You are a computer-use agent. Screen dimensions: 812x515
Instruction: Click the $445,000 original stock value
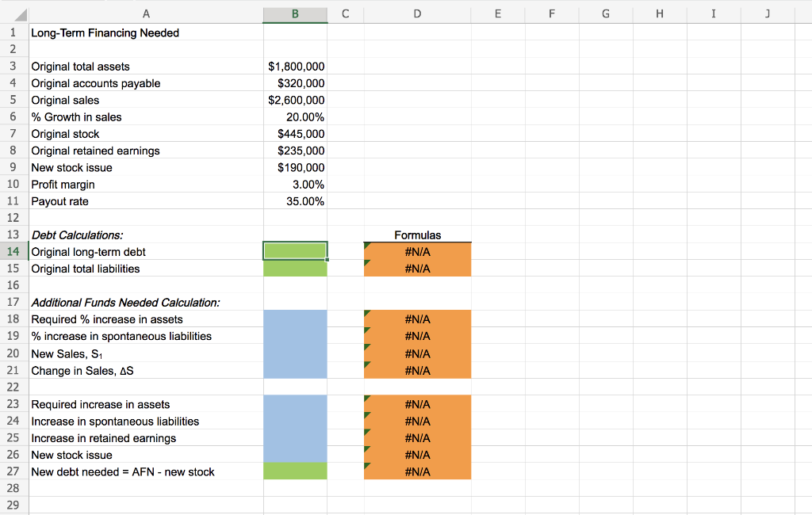coord(295,134)
